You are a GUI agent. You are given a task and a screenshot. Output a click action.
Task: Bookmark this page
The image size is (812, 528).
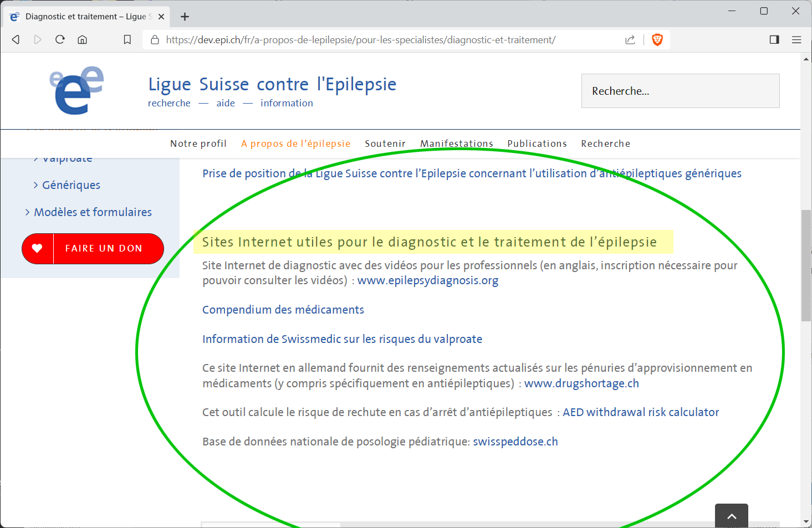click(127, 40)
